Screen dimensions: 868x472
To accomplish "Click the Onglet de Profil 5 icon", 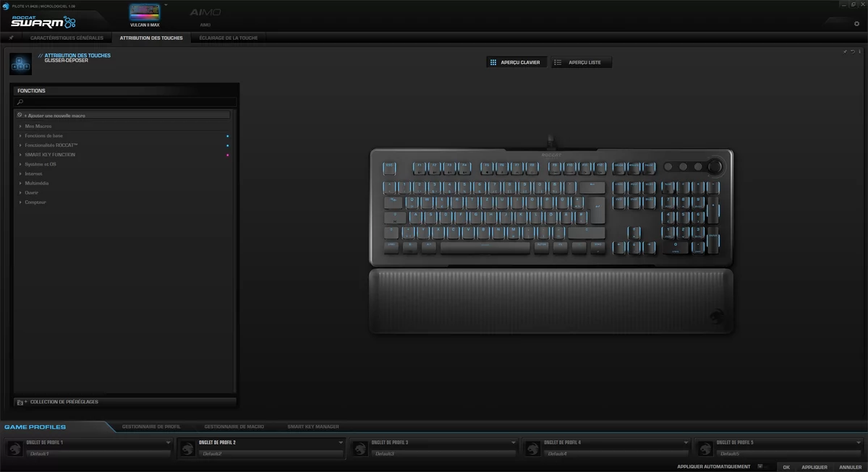I will (x=705, y=448).
